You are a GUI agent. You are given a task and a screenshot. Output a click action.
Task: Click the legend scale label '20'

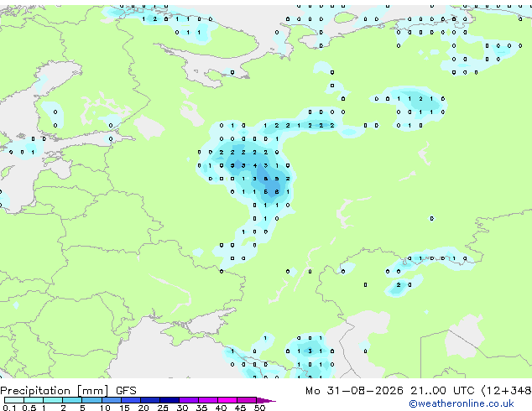click(x=143, y=408)
